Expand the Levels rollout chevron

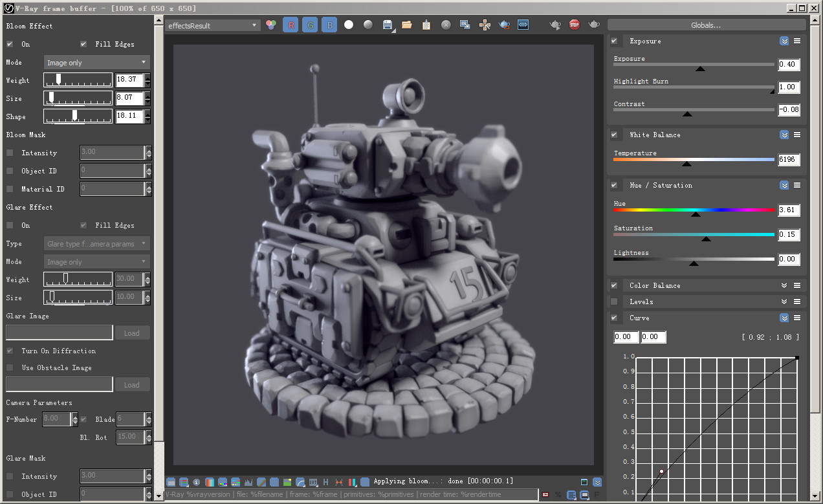pyautogui.click(x=784, y=301)
